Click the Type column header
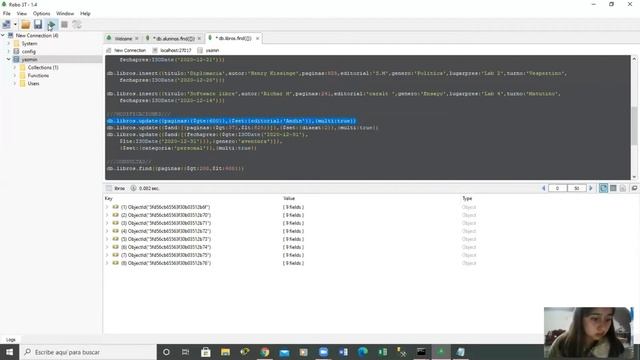 (x=467, y=198)
